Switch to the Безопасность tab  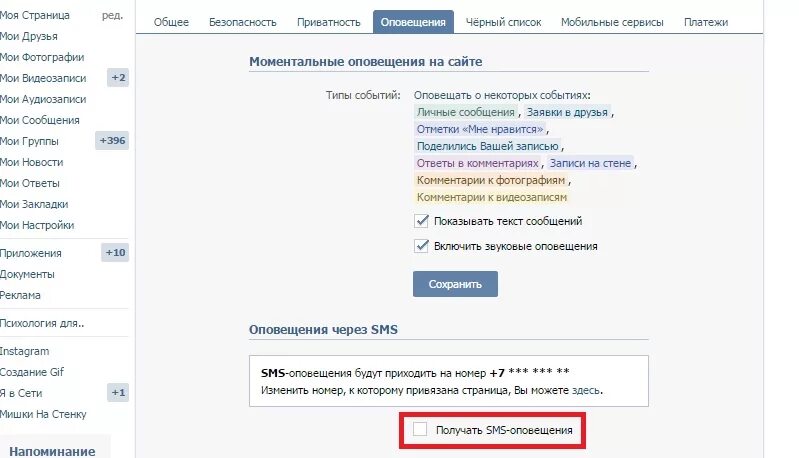243,22
